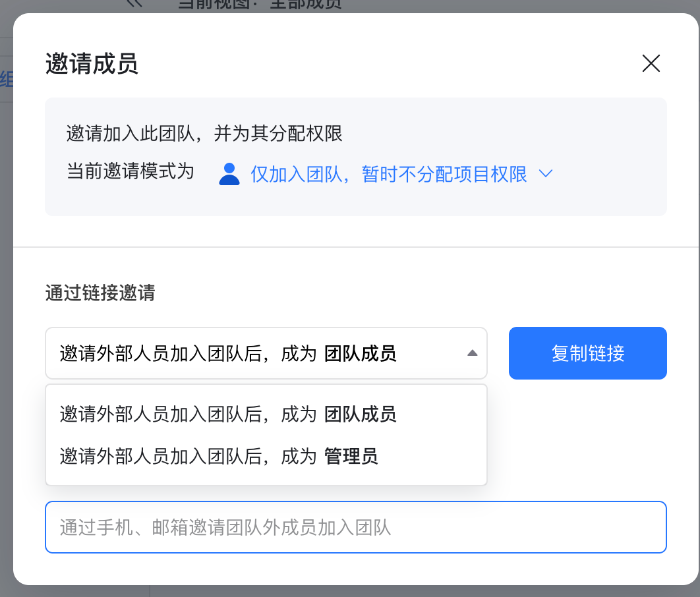The height and width of the screenshot is (597, 700).
Task: Click the bold 团队成员 text in the select box
Action: point(361,354)
